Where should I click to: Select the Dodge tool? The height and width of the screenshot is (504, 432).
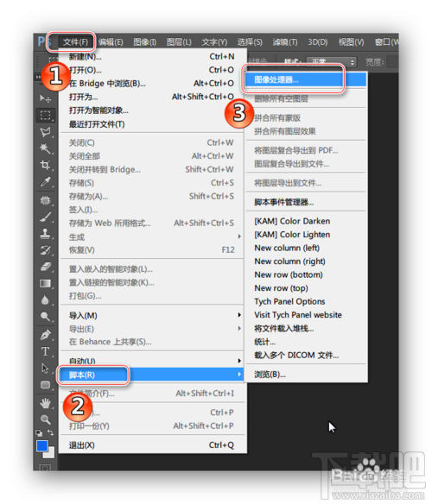[45, 317]
